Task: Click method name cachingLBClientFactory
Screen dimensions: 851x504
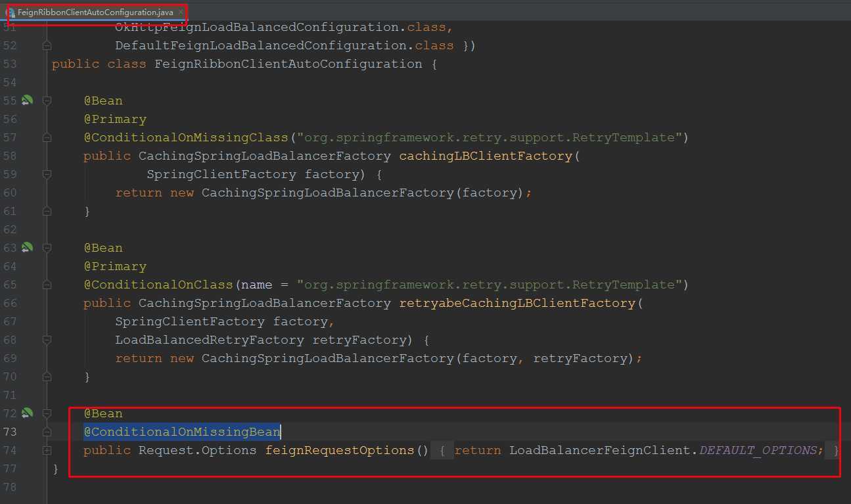Action: click(486, 156)
